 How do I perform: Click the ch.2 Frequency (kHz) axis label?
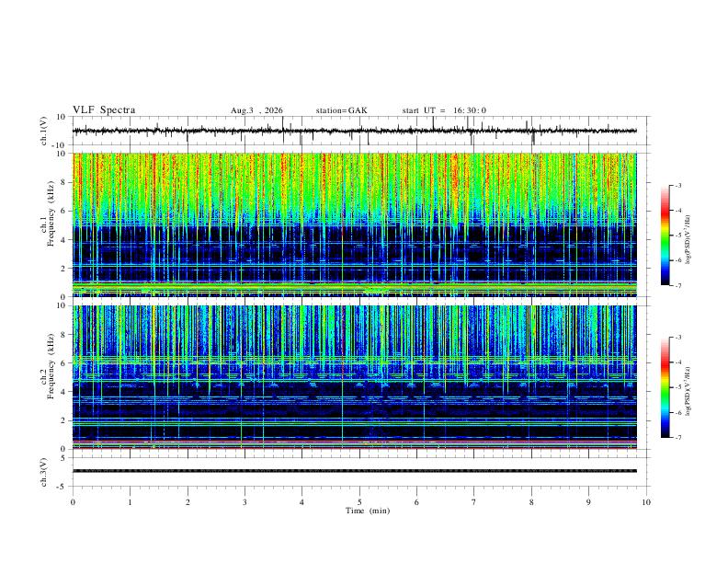click(x=48, y=377)
